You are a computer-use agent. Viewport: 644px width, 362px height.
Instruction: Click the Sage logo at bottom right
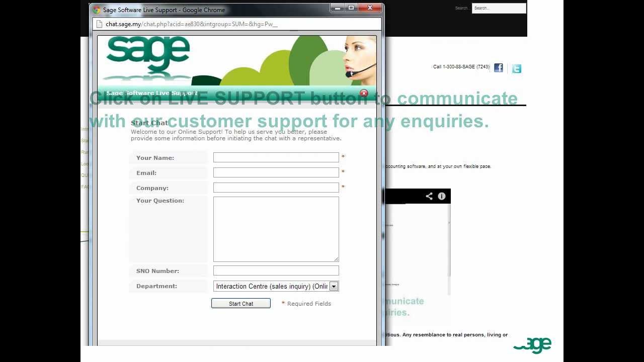(532, 345)
